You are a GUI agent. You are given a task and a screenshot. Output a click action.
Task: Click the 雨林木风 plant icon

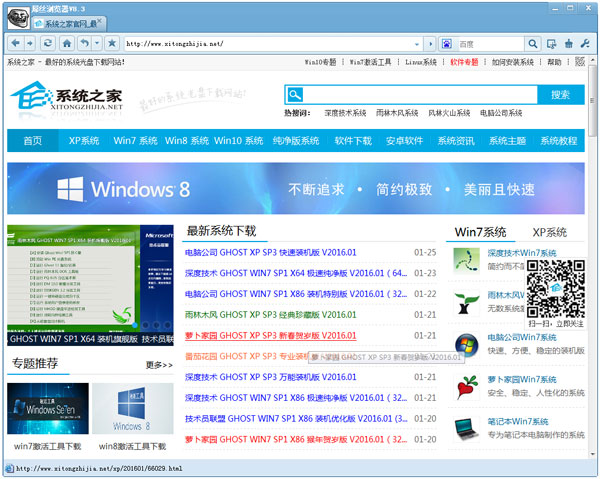466,303
